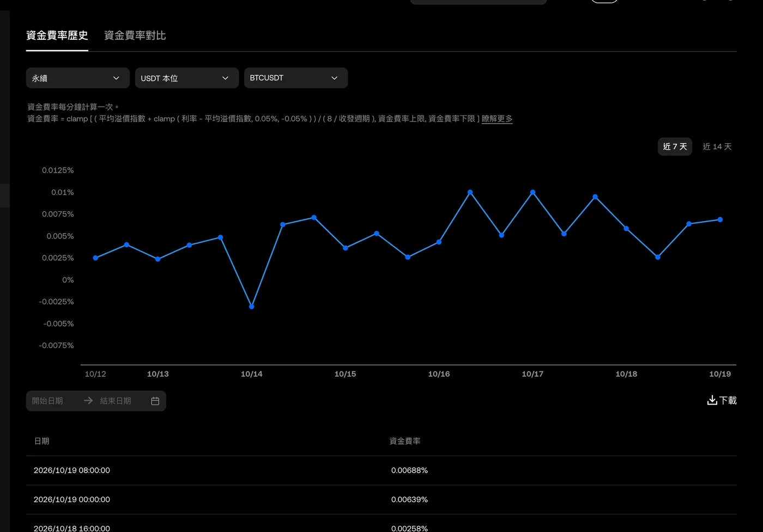This screenshot has width=763, height=532.
Task: Click the negative low data point near 10/14
Action: pyautogui.click(x=252, y=307)
